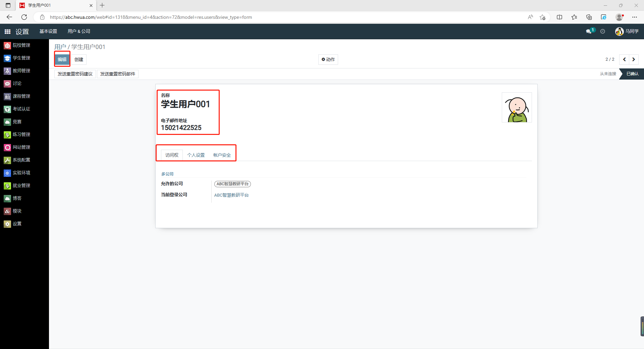Open a new browser tab

pos(102,5)
